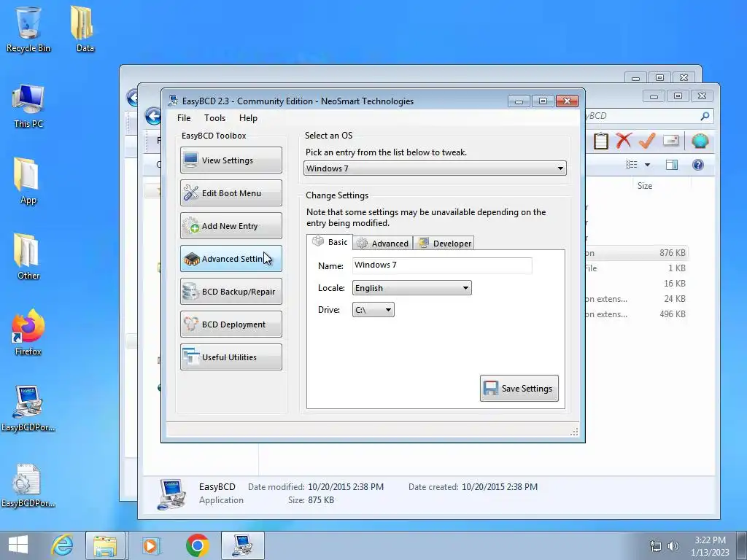The height and width of the screenshot is (560, 747).
Task: Open File Explorer from the taskbar
Action: (x=105, y=545)
